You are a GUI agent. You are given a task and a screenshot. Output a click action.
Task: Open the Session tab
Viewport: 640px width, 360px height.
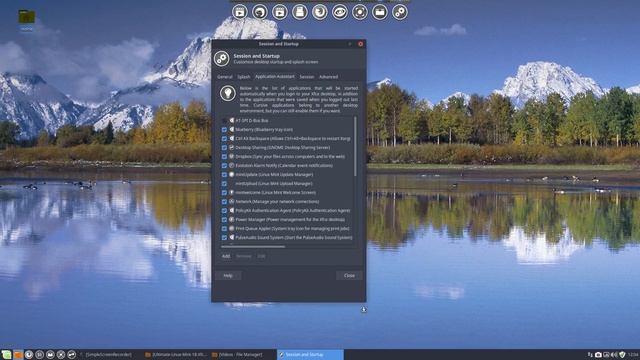point(307,77)
